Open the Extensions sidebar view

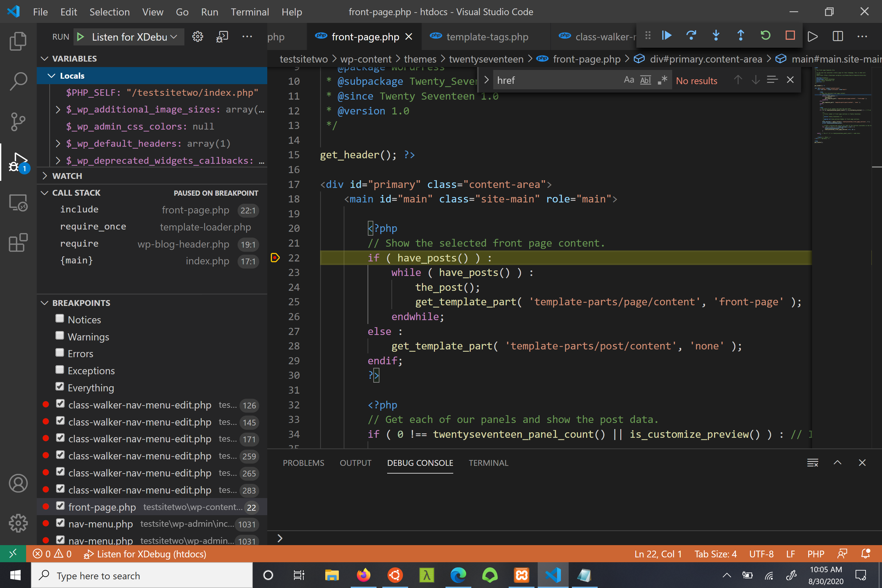tap(18, 243)
